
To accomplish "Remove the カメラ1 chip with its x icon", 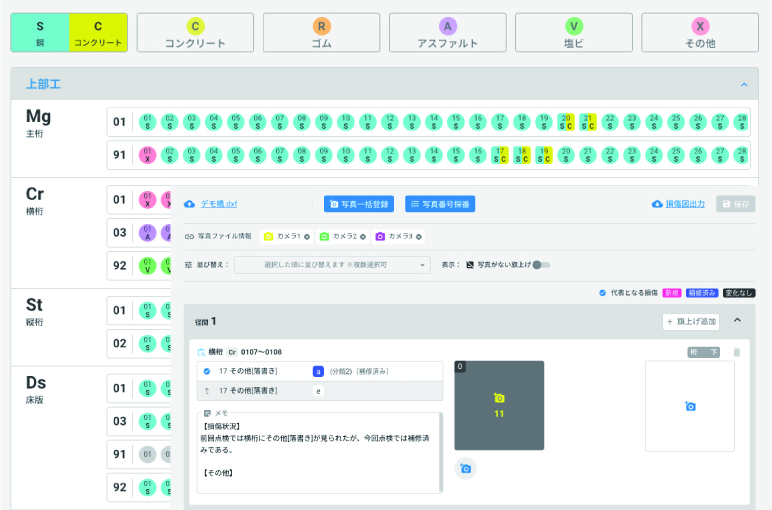I will tap(307, 237).
